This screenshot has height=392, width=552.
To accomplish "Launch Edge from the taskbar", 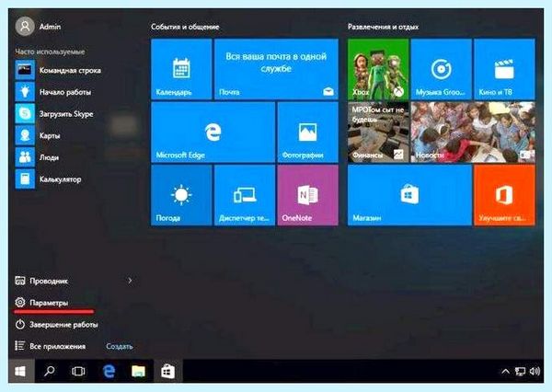I will (109, 371).
